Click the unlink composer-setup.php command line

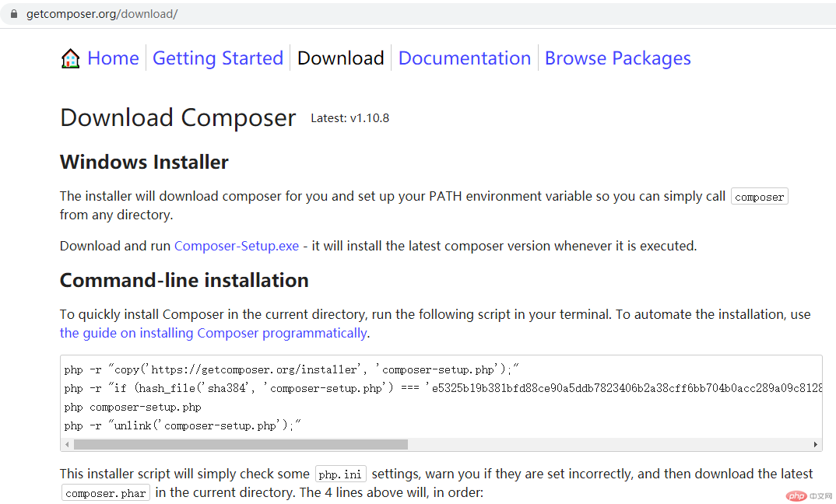point(182,425)
